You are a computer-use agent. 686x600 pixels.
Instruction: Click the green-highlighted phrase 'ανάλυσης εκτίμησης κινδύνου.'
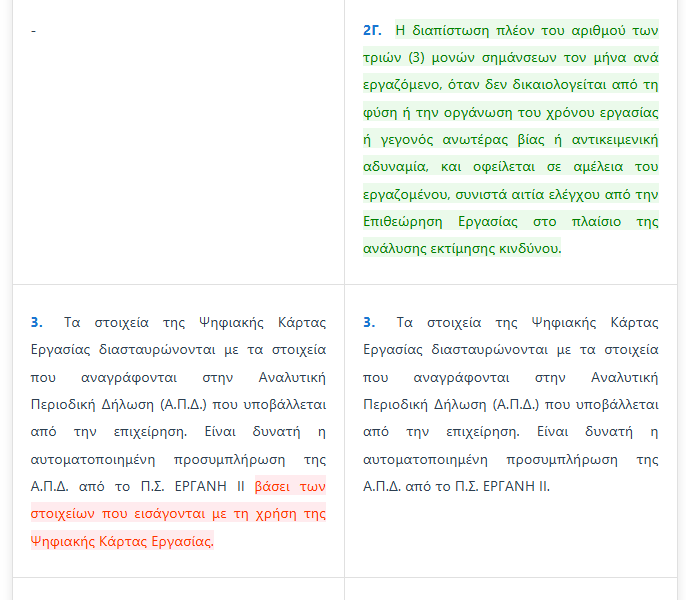462,248
